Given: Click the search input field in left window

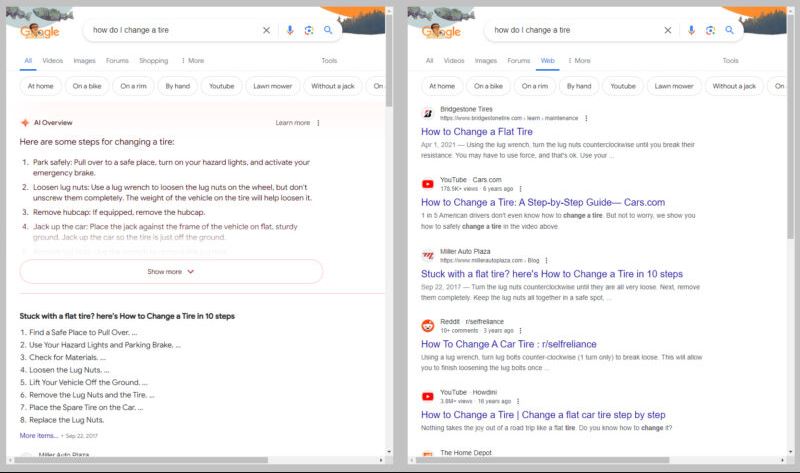Looking at the screenshot, I should coord(173,30).
